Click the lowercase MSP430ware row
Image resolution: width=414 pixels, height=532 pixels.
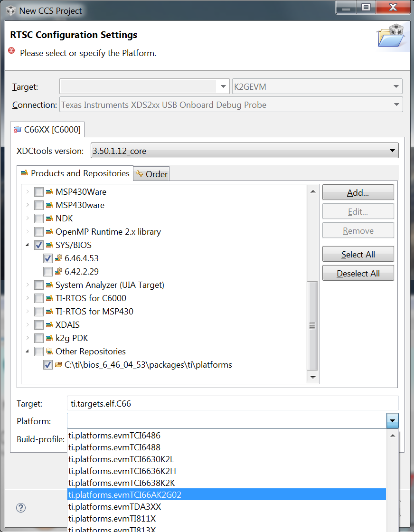pyautogui.click(x=80, y=205)
